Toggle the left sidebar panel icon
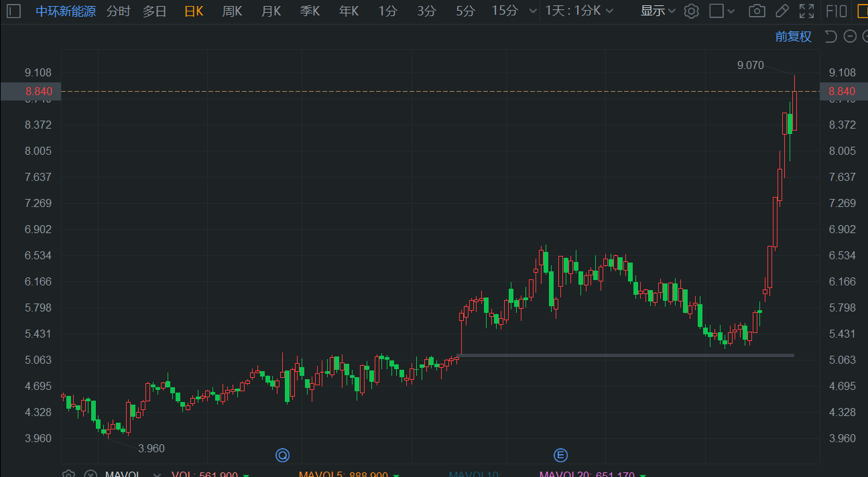 click(x=14, y=11)
